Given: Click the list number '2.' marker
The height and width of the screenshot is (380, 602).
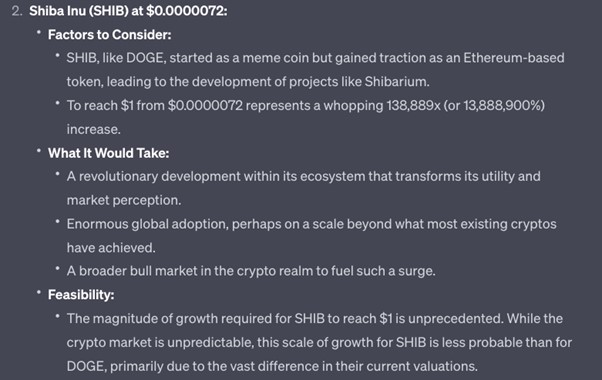Looking at the screenshot, I should point(17,11).
